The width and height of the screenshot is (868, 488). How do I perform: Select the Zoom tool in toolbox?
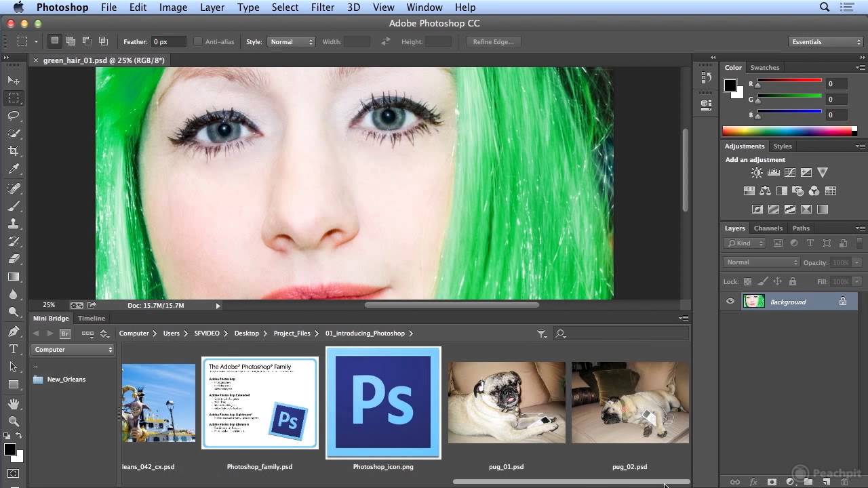[x=13, y=422]
